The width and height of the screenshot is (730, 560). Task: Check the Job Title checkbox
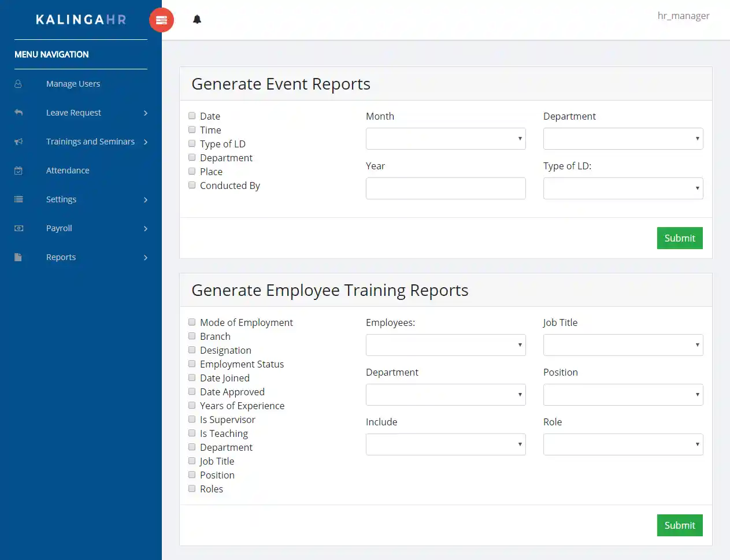click(192, 461)
